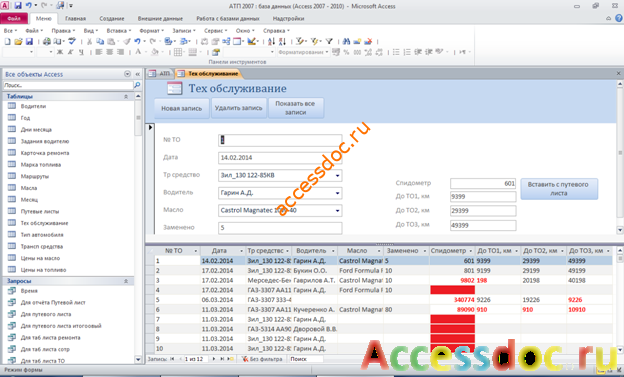This screenshot has height=377, width=624.
Task: Toggle Bold Ж formatting
Action: (60, 52)
